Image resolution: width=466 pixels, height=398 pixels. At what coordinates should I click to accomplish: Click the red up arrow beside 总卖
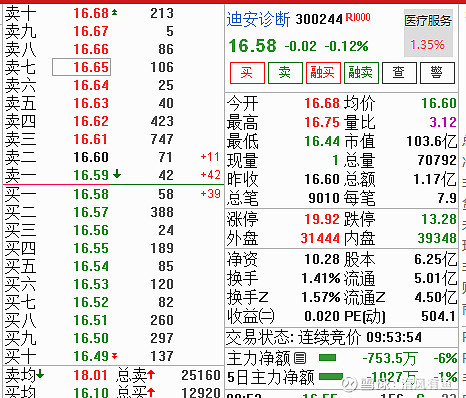click(151, 374)
